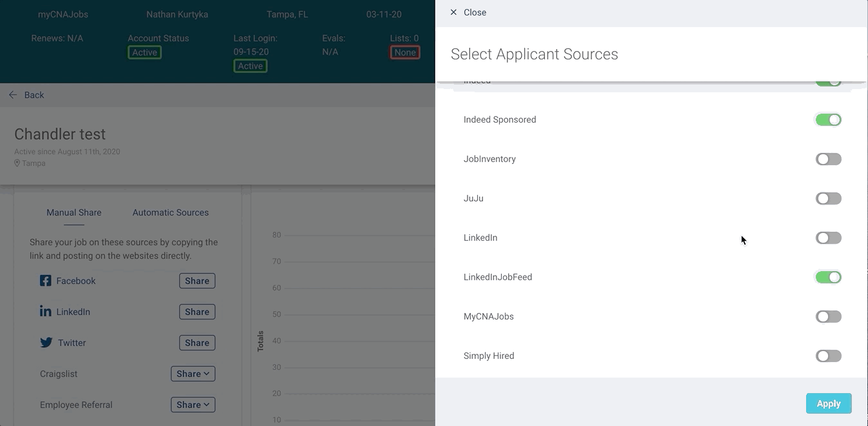Click the LinkedIn logo icon
The image size is (868, 426).
point(45,312)
